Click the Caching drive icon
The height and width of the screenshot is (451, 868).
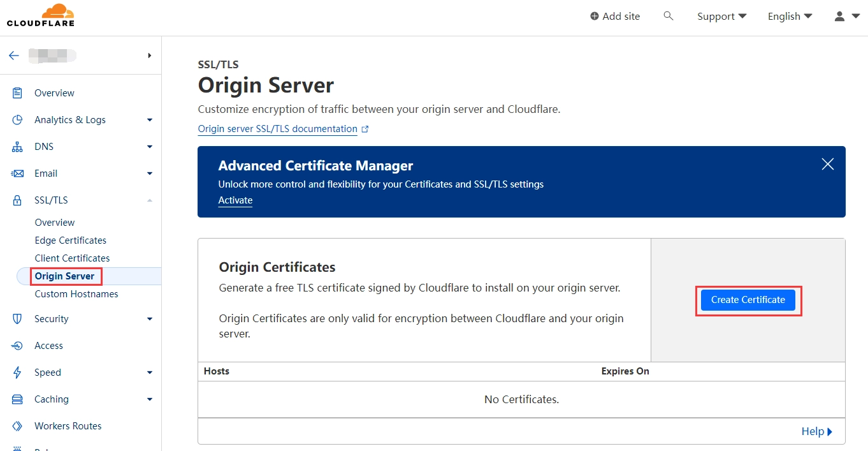click(18, 399)
